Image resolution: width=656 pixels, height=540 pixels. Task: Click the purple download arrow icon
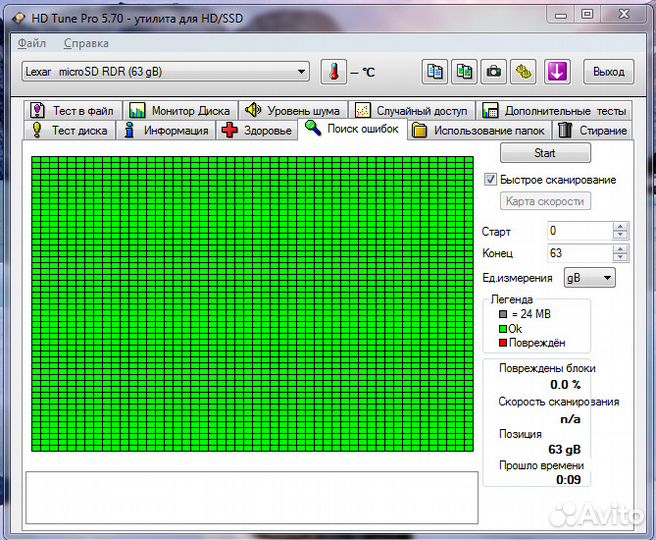[557, 72]
